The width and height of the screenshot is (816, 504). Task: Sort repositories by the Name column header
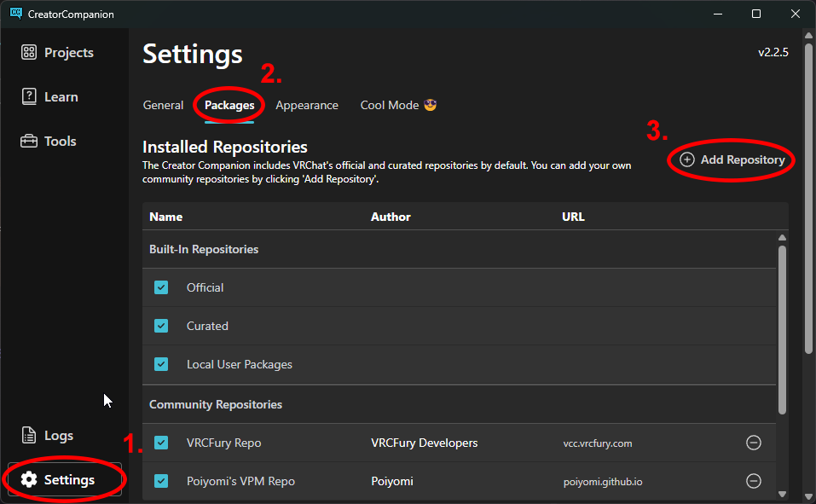166,217
